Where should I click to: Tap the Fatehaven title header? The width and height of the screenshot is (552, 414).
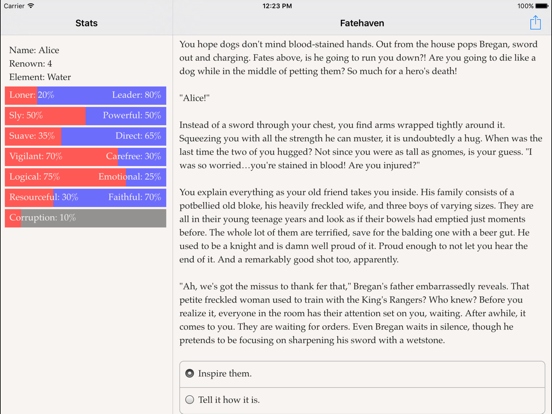tap(362, 23)
